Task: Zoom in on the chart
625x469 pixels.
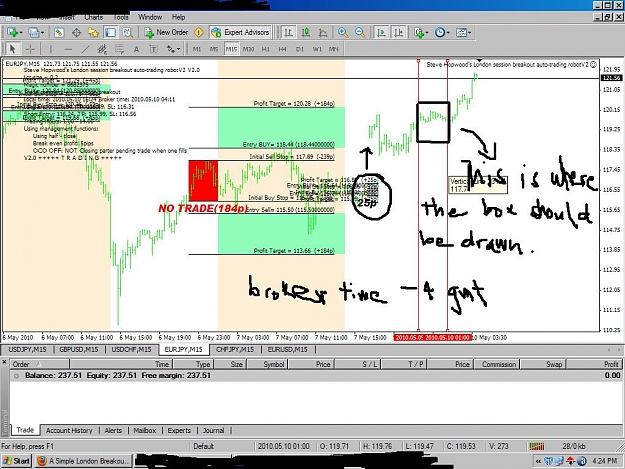Action: pyautogui.click(x=343, y=33)
